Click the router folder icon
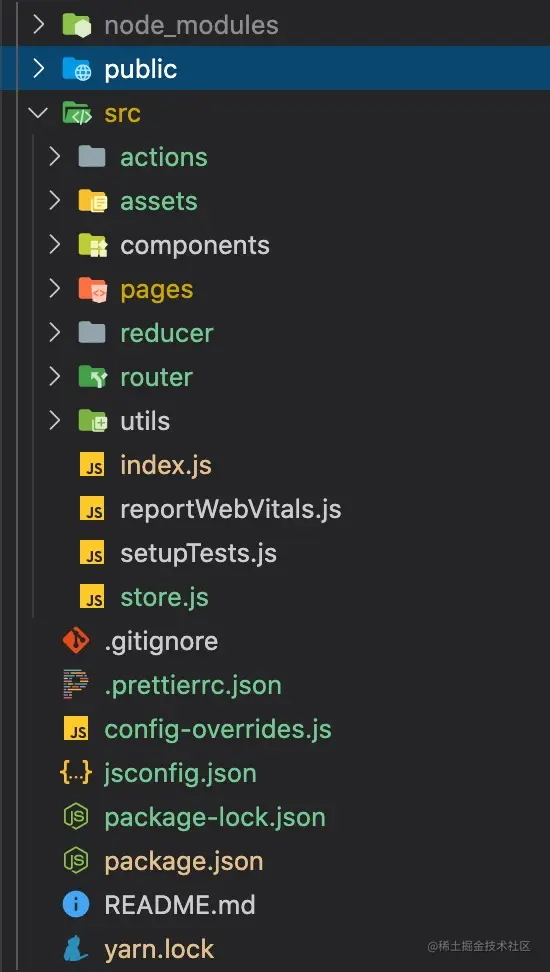 tap(93, 377)
